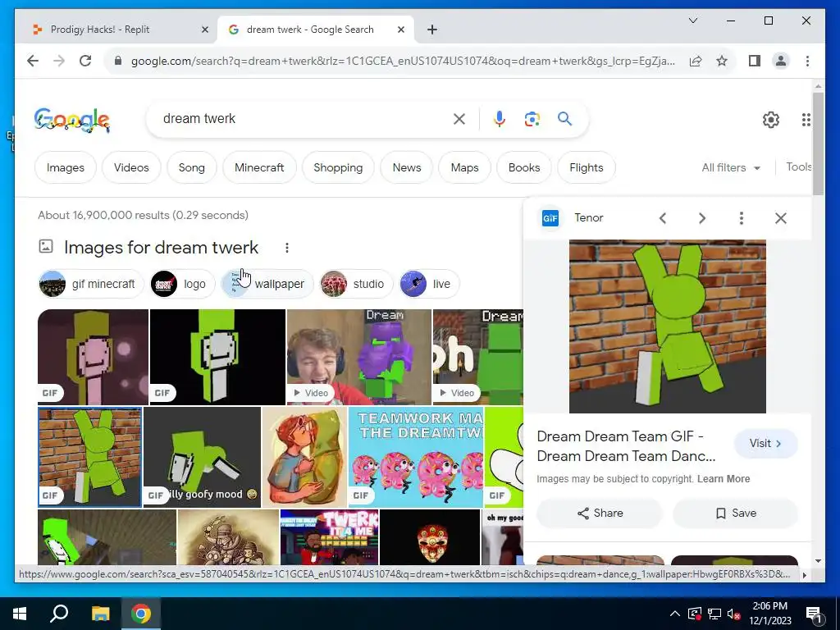This screenshot has height=630, width=840.
Task: Save the previewed image
Action: 736,514
